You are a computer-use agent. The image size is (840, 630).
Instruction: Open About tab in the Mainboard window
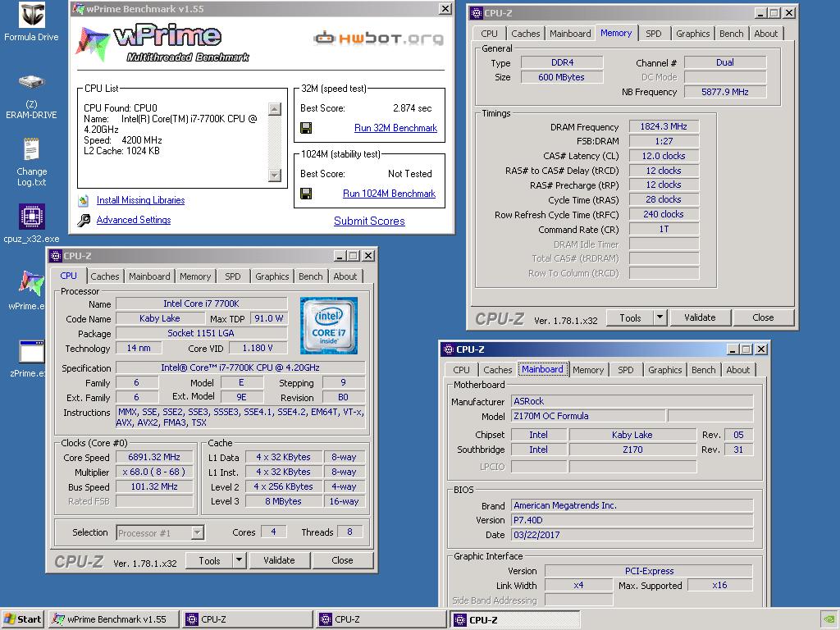click(738, 370)
